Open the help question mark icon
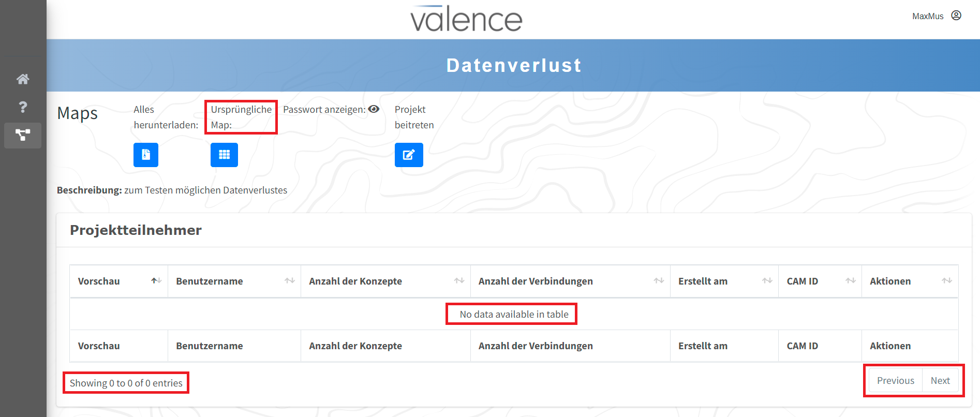 [x=23, y=107]
